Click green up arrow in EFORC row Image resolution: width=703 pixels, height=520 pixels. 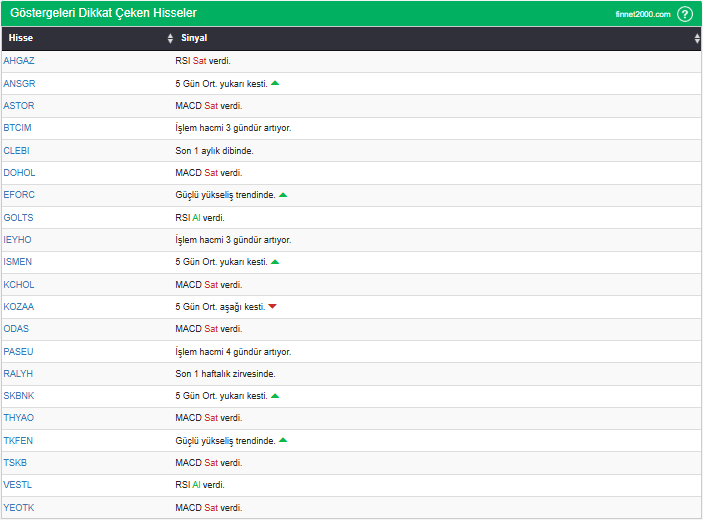tap(283, 195)
